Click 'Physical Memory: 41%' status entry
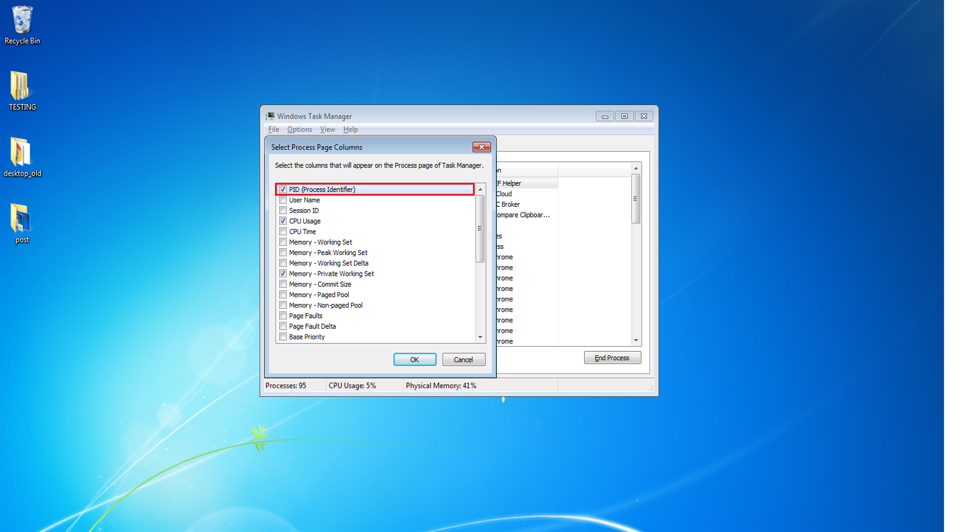This screenshot has width=980, height=532. pos(441,386)
